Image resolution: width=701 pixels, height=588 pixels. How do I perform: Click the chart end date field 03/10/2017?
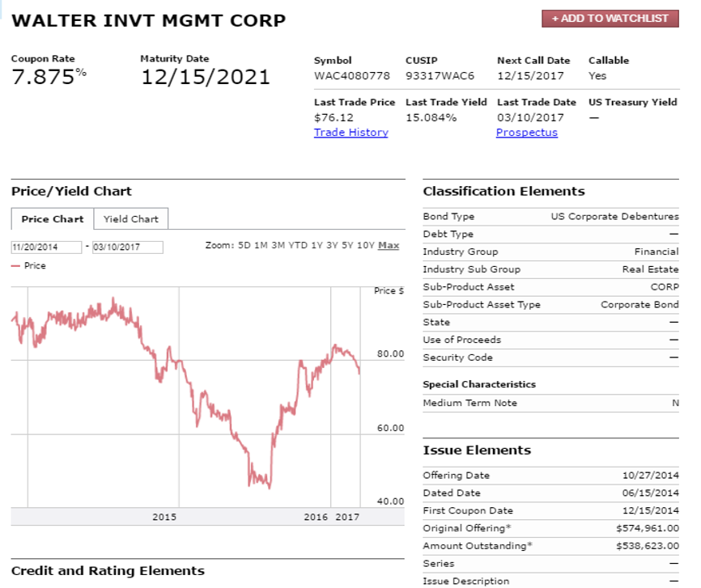127,247
